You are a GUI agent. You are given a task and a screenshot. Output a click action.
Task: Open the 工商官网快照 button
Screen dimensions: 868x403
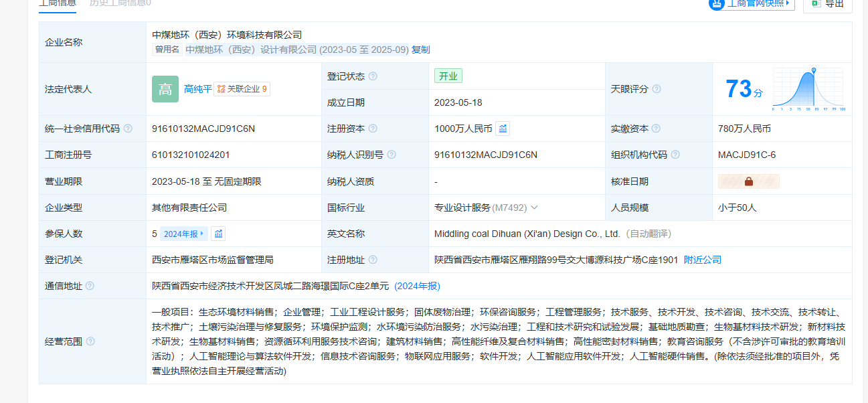pyautogui.click(x=752, y=4)
